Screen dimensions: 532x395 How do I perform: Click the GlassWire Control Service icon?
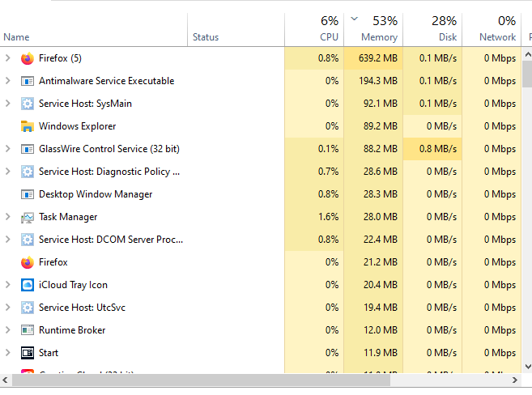click(28, 149)
